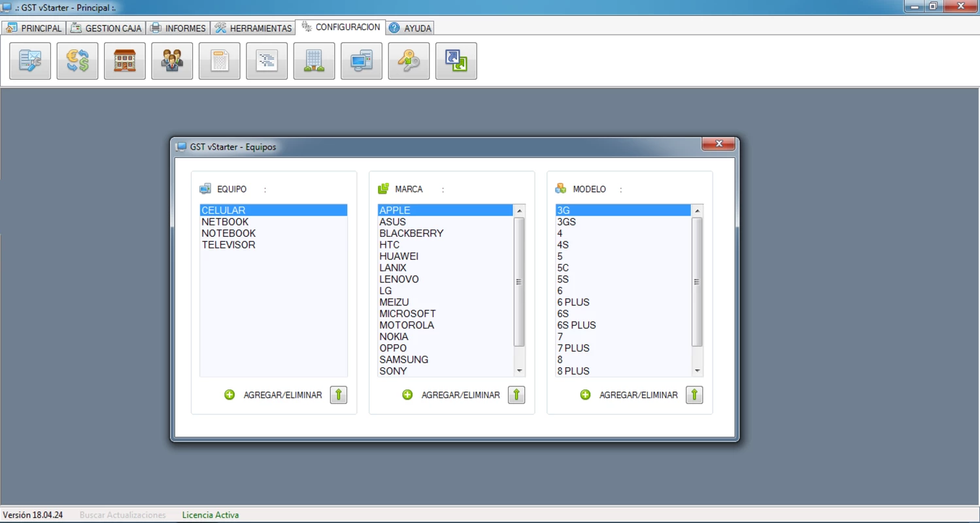Open the indented list template icon
This screenshot has width=980, height=523.
point(267,61)
